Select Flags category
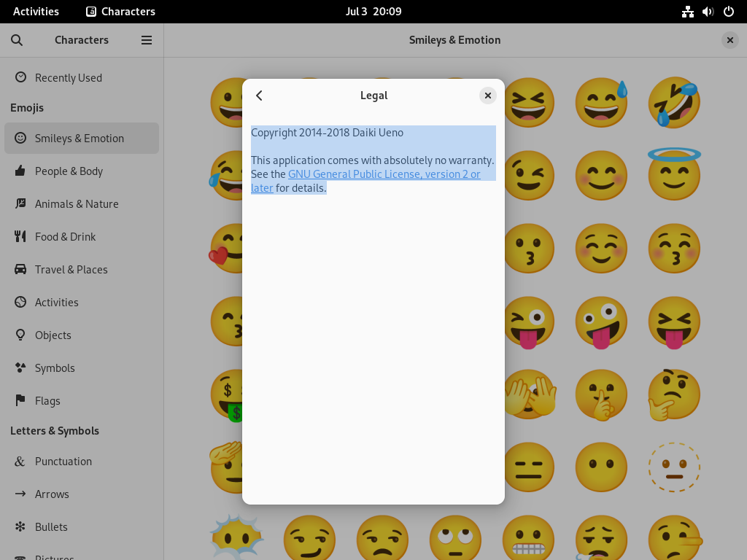This screenshot has height=560, width=747. pos(82,401)
